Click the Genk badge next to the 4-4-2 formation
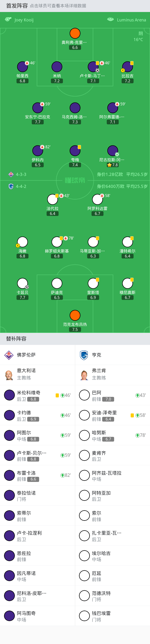Screen dimensions: 150x644 [x=11, y=186]
